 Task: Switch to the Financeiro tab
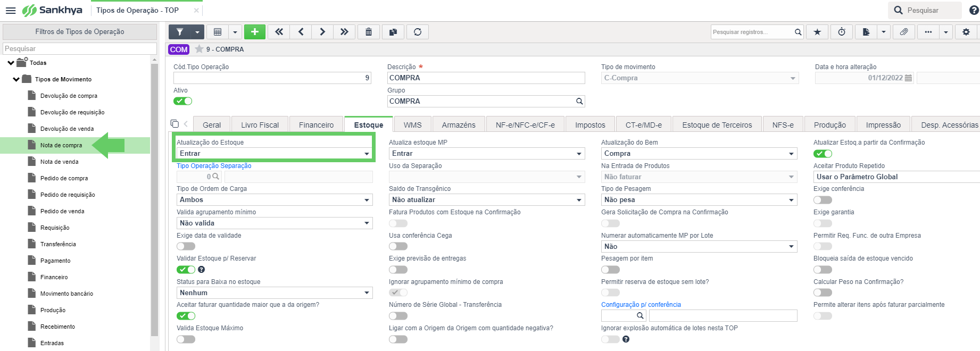[316, 125]
